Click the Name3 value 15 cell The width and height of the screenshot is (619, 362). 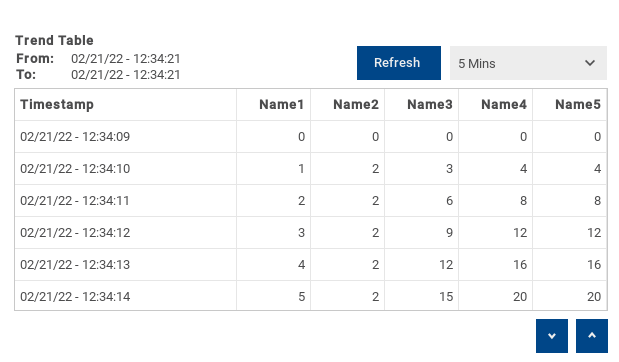point(422,296)
